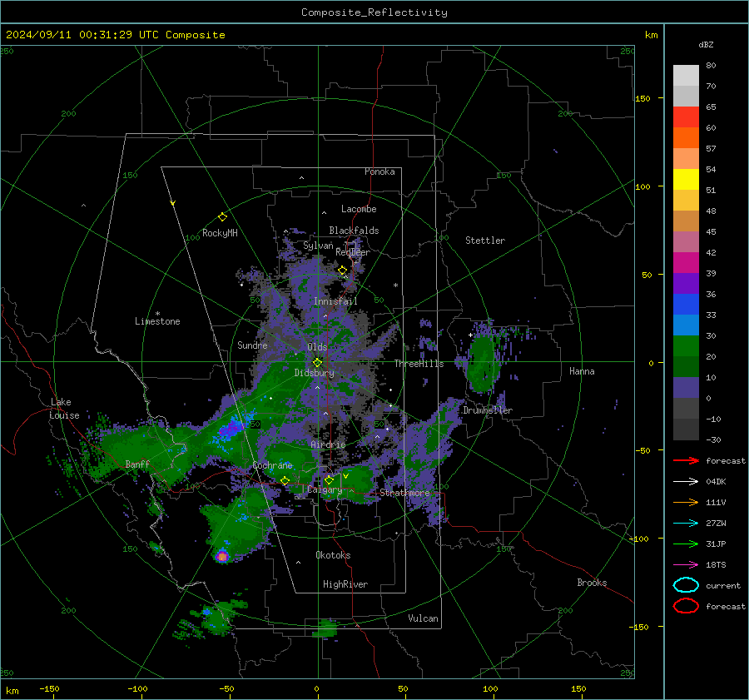
Task: Click the yellow V marker northwest of RockyMH
Action: 173,203
